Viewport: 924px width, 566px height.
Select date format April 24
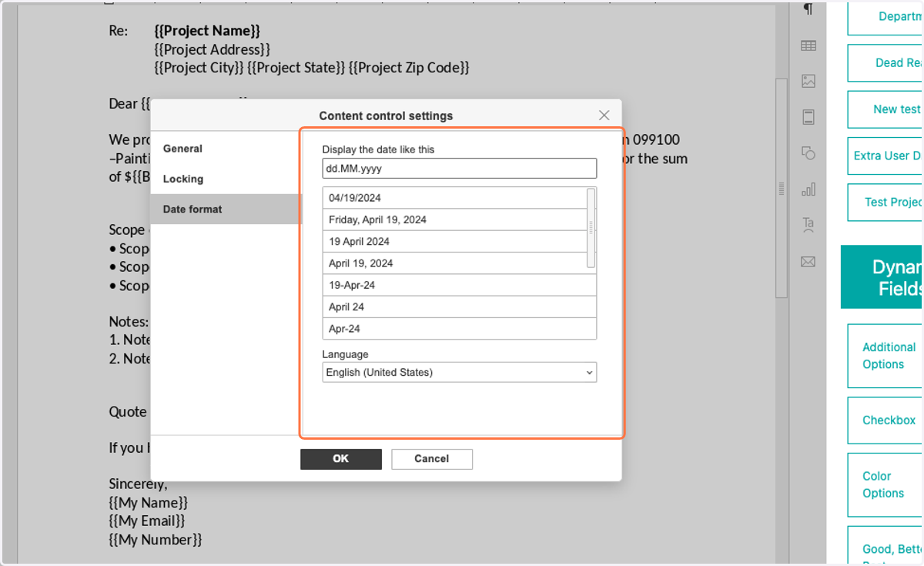pyautogui.click(x=460, y=306)
